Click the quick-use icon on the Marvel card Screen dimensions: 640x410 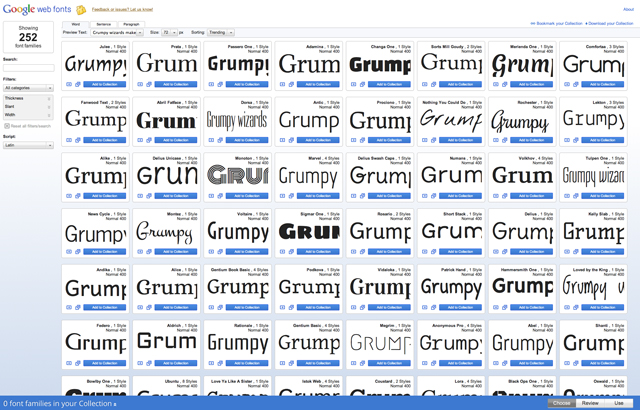click(282, 196)
